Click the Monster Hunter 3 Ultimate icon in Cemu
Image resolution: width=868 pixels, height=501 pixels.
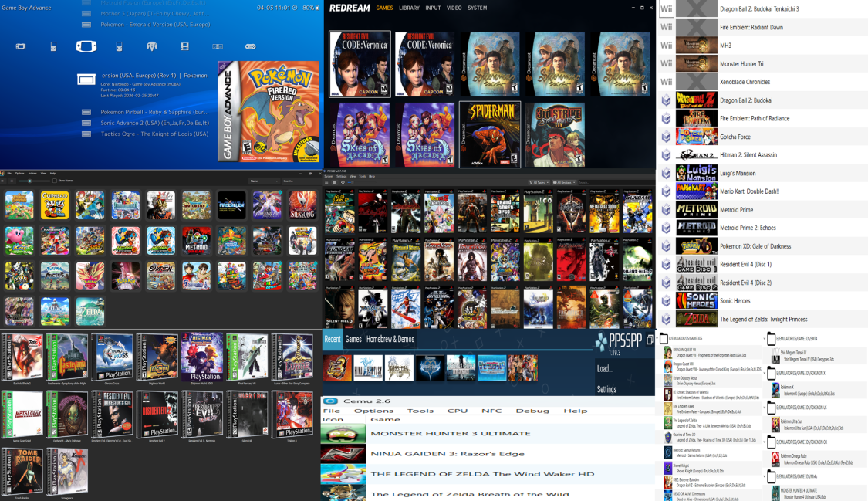pyautogui.click(x=343, y=434)
